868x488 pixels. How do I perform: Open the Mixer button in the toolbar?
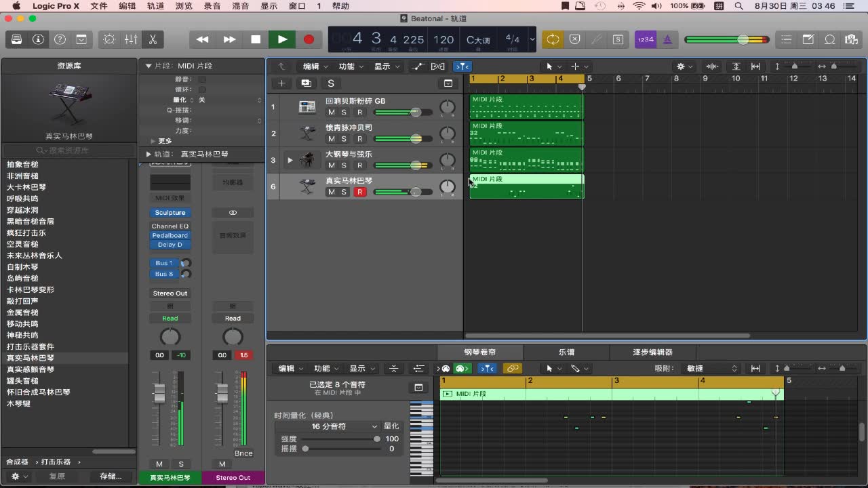point(131,39)
